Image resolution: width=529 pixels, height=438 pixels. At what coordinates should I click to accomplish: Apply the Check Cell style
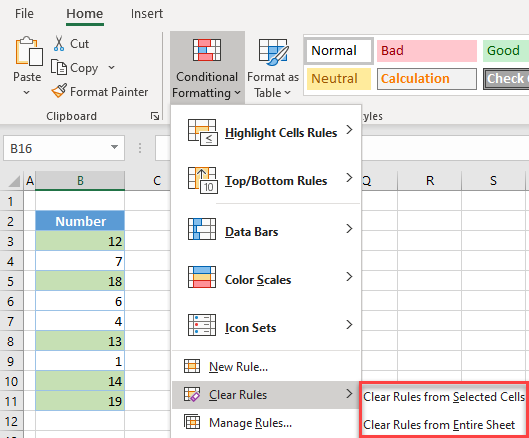(x=506, y=79)
